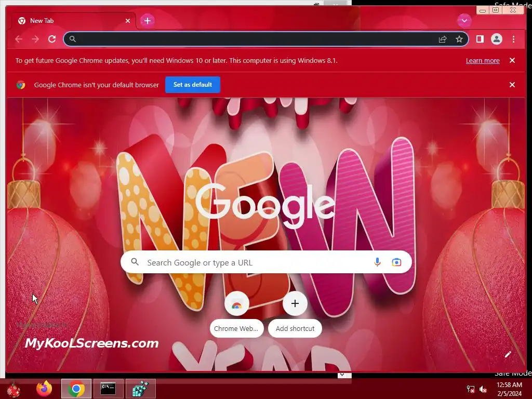Screen dimensions: 532x399
Task: Click the magnifier icon in the Google search box
Action: [135, 262]
